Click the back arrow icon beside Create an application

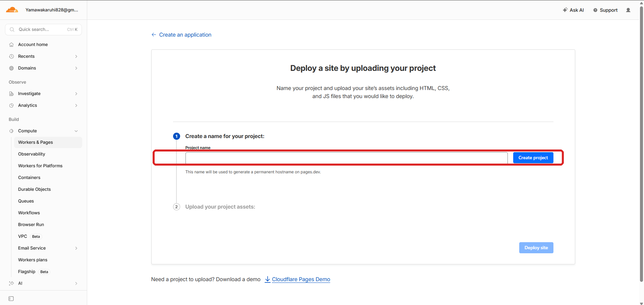pyautogui.click(x=154, y=35)
